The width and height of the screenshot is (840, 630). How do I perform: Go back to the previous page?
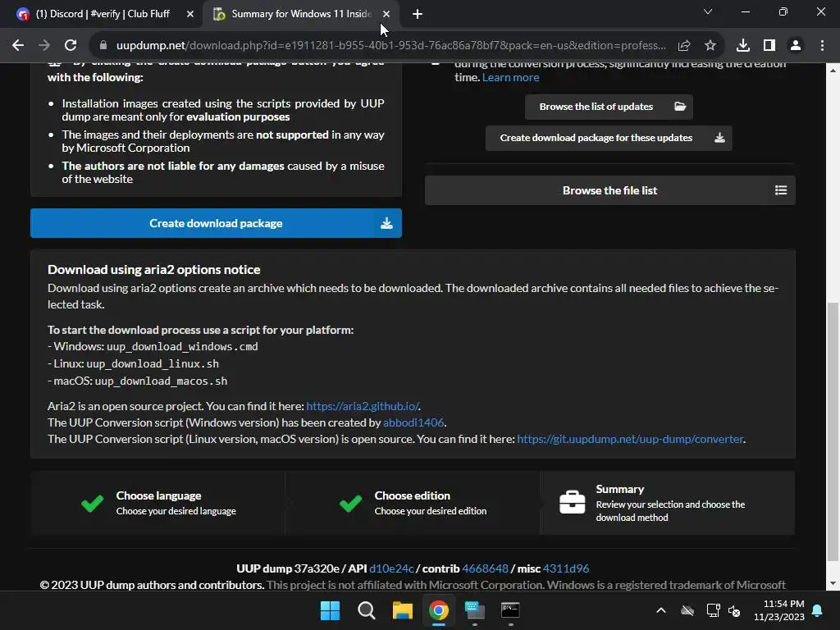pos(18,46)
